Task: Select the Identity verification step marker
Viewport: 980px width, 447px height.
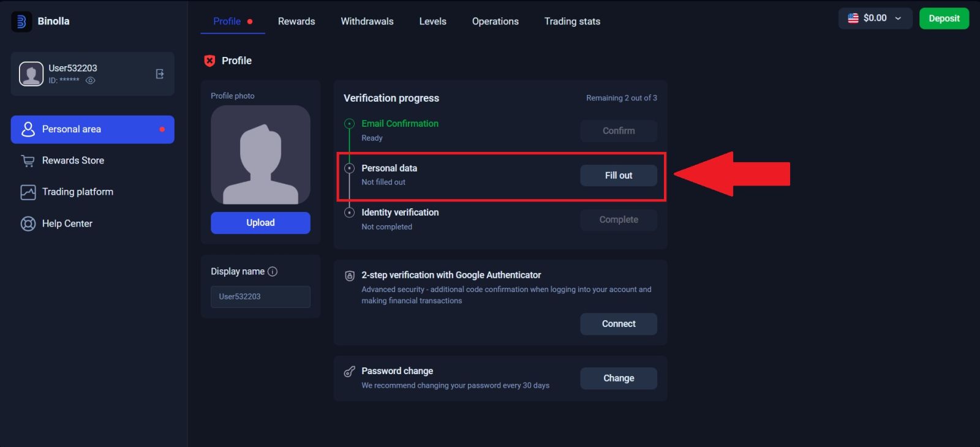Action: click(x=350, y=212)
